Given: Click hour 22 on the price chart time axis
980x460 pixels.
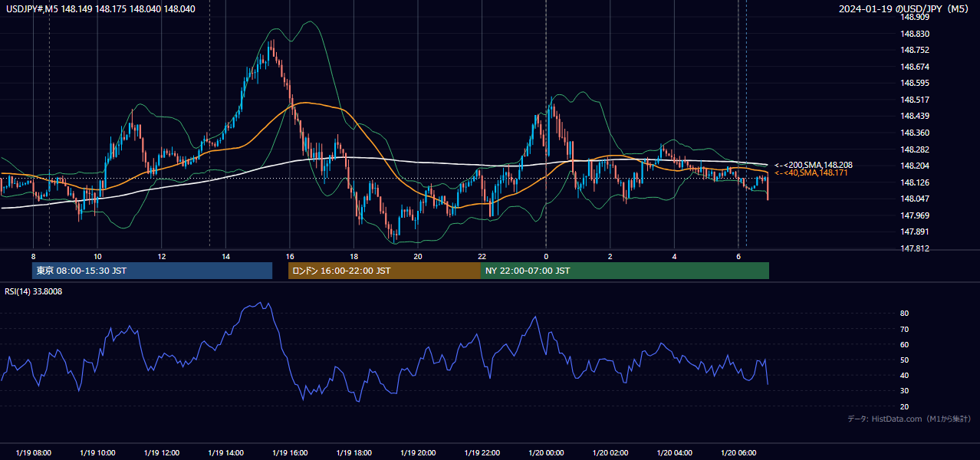Looking at the screenshot, I should click(482, 256).
